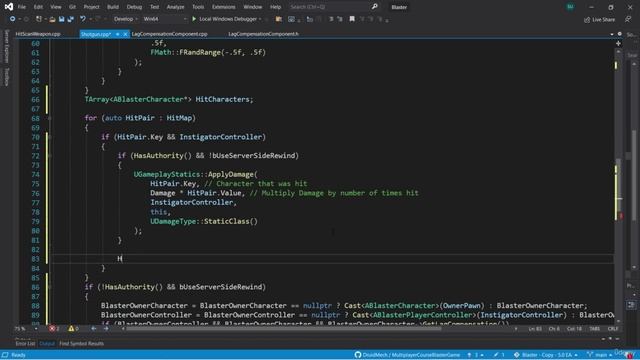
Task: Switch to HitScanWeapon.cpp tab
Action: pyautogui.click(x=38, y=34)
